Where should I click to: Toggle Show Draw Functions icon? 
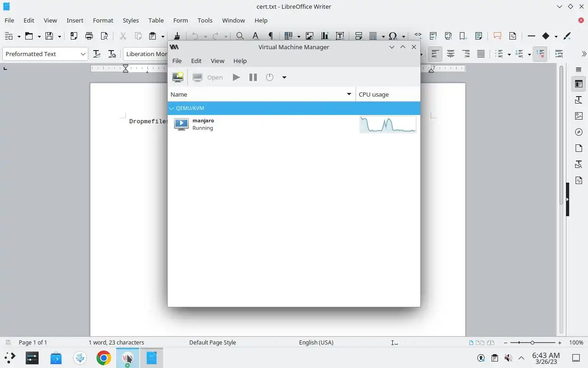point(567,36)
